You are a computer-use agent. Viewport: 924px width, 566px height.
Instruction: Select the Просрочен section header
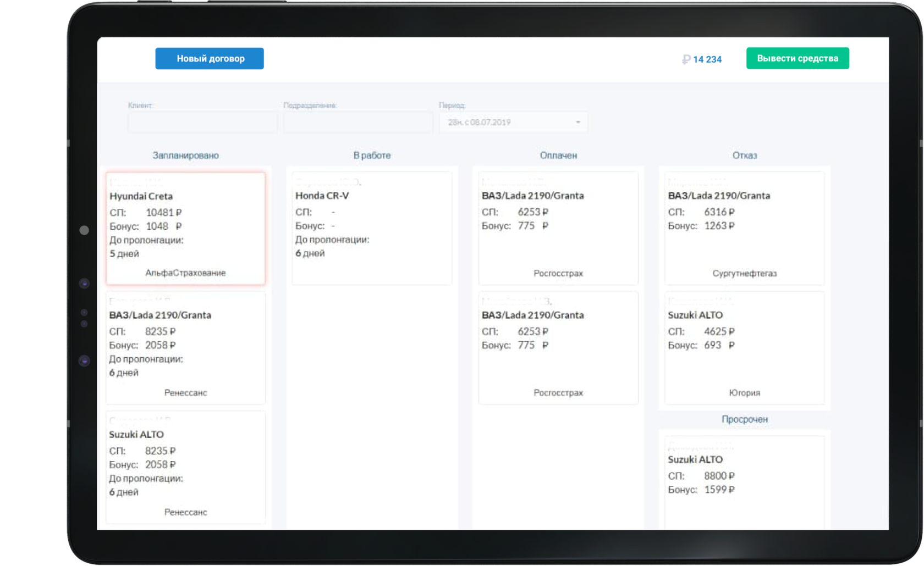745,419
